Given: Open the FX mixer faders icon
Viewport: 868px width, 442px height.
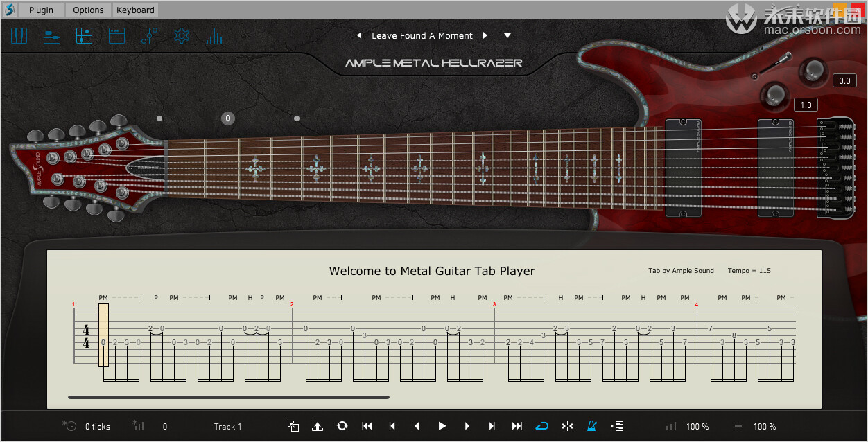Looking at the screenshot, I should tap(149, 35).
